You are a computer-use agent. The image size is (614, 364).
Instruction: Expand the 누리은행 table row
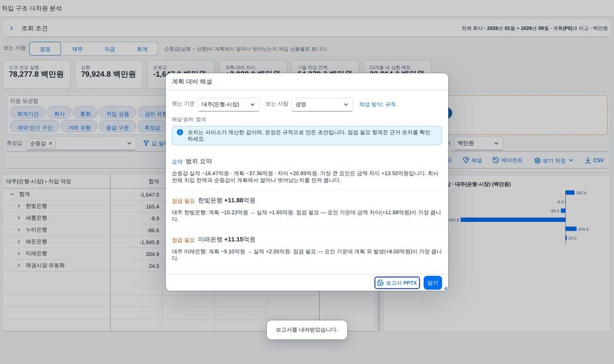[18, 230]
